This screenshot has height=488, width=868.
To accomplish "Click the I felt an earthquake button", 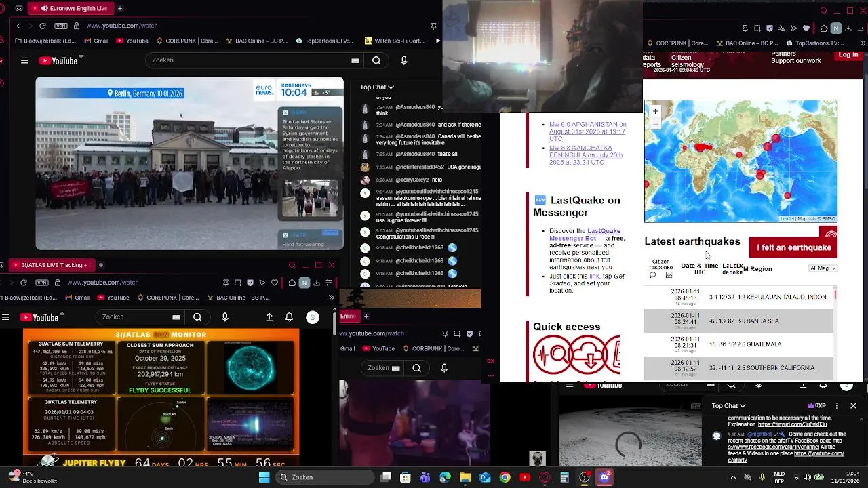I will coord(793,247).
